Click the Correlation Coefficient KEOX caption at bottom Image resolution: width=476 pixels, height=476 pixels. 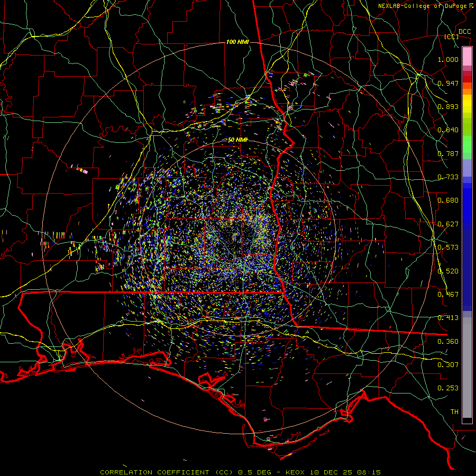(240, 472)
